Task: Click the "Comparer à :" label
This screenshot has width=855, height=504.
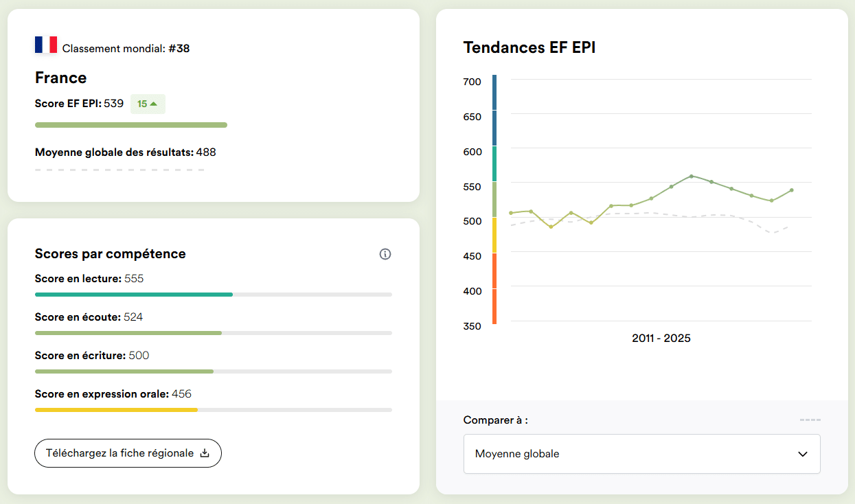Action: [496, 420]
